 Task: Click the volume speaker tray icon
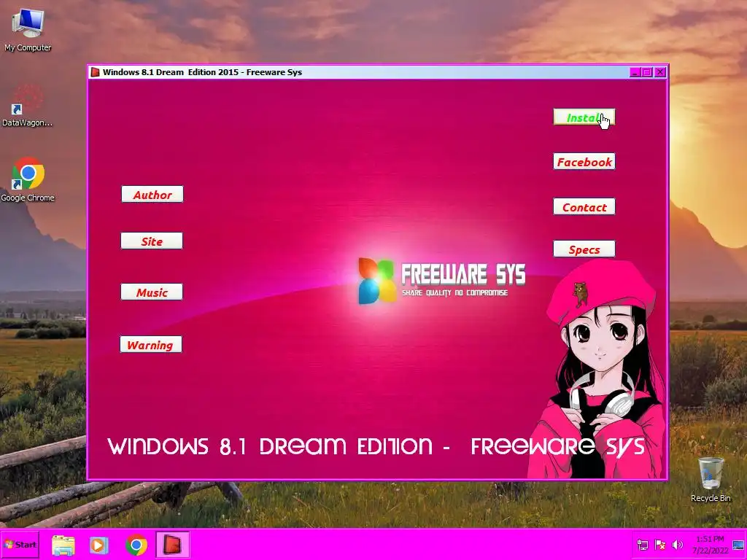[677, 545]
